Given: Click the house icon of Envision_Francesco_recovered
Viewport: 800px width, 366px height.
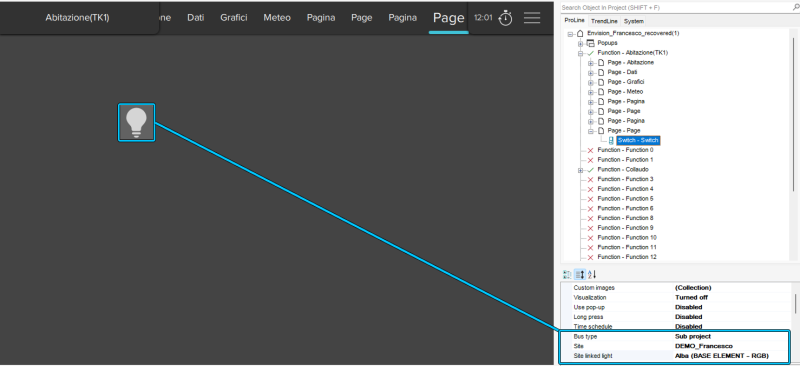Looking at the screenshot, I should [x=580, y=33].
